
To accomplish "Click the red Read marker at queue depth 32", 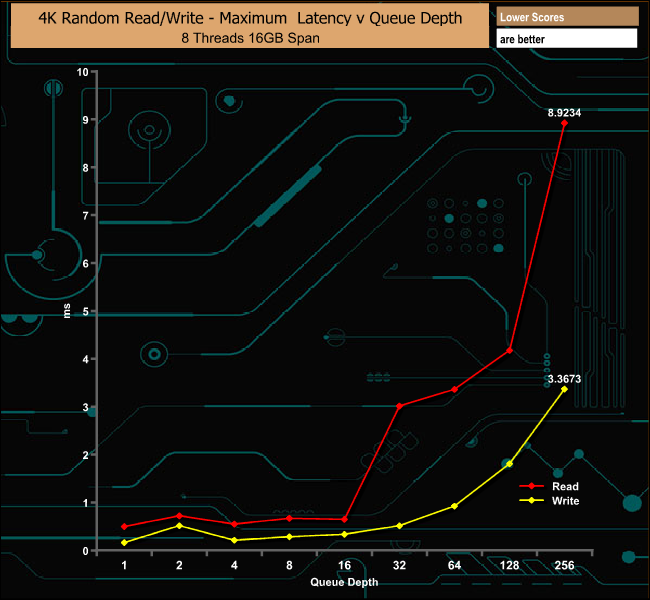I will point(399,406).
